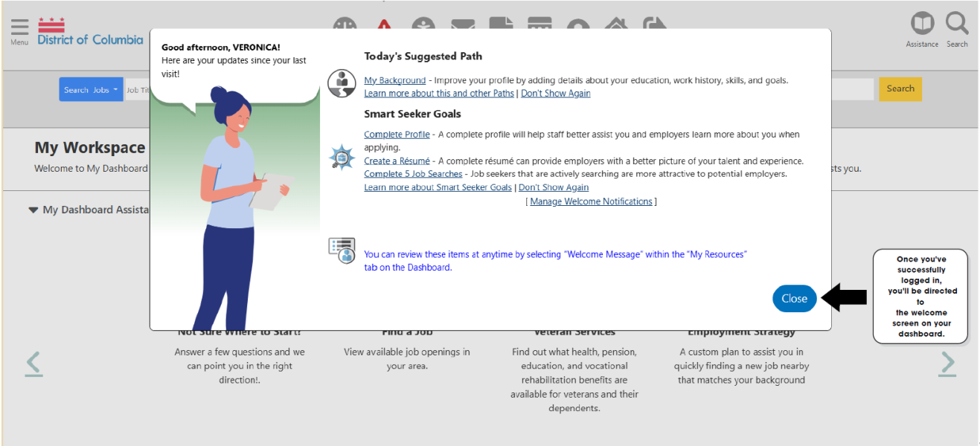Open Manage Welcome Notifications link

(591, 201)
